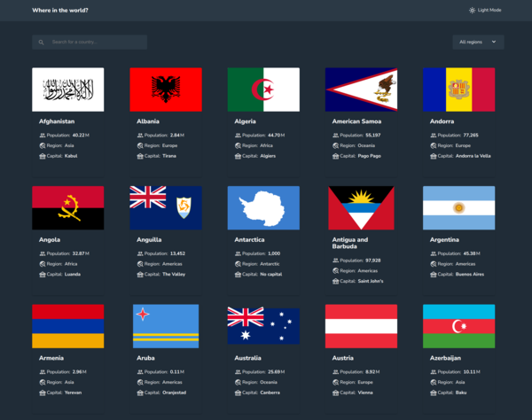The height and width of the screenshot is (420, 532).
Task: Click Australia's population people icon
Action: [x=238, y=372]
